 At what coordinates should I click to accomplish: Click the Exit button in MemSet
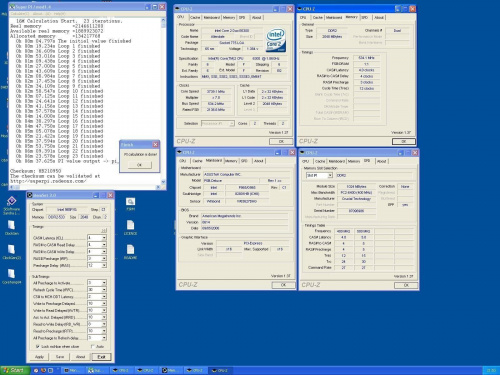click(x=101, y=357)
